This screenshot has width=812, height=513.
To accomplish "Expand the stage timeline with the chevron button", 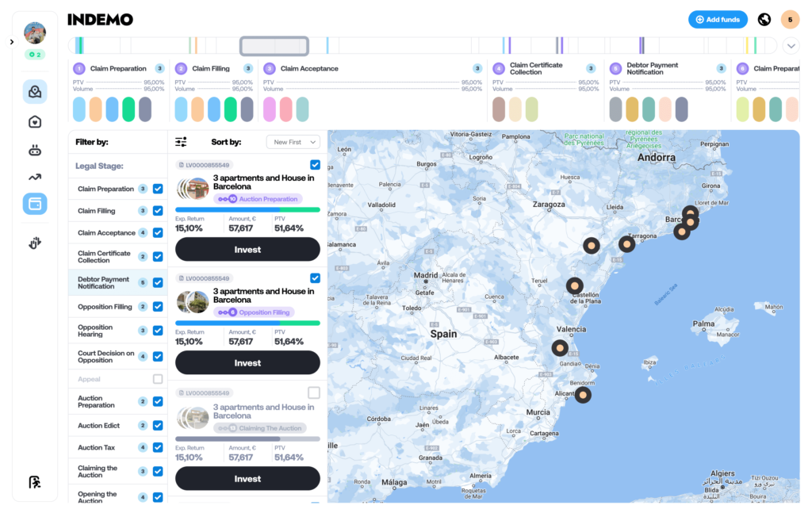I will (x=791, y=45).
